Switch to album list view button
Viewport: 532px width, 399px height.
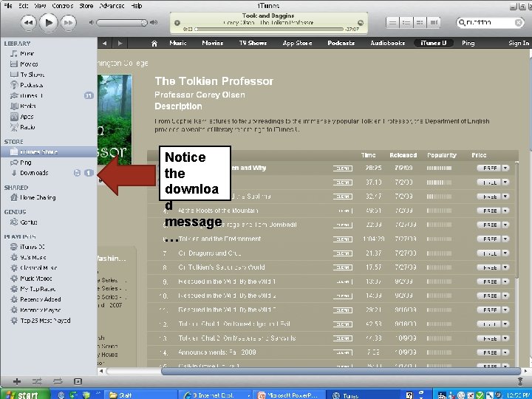click(x=406, y=23)
